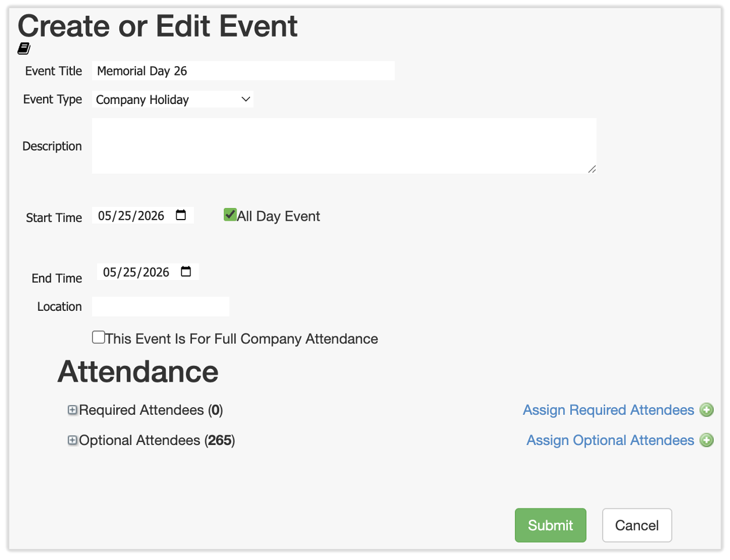
Task: Click the book help icon under title
Action: tap(24, 48)
